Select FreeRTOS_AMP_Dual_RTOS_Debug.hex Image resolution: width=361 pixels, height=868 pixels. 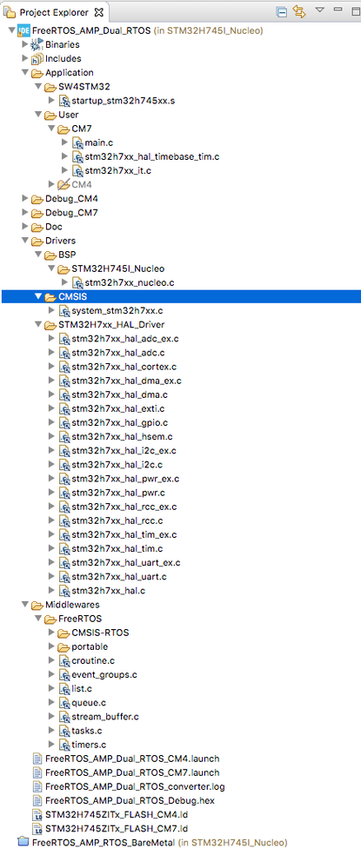pos(130,800)
